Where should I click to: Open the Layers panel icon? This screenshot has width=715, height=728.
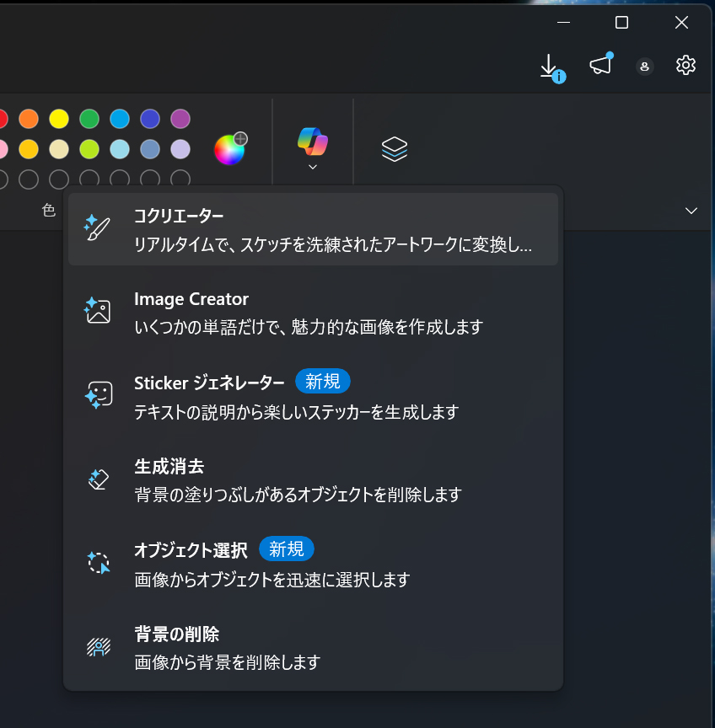395,148
